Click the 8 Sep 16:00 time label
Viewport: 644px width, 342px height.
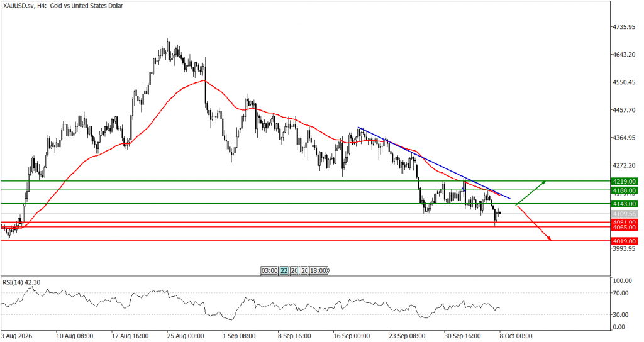click(x=294, y=336)
